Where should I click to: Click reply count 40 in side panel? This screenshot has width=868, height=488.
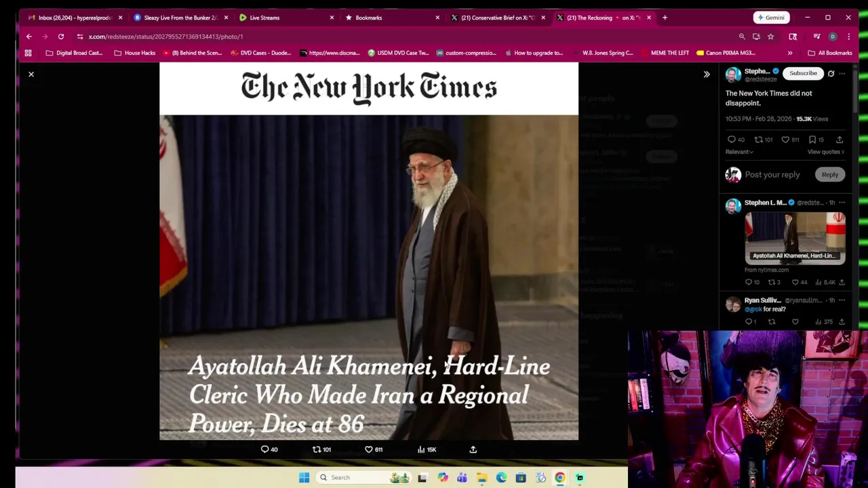tap(736, 140)
